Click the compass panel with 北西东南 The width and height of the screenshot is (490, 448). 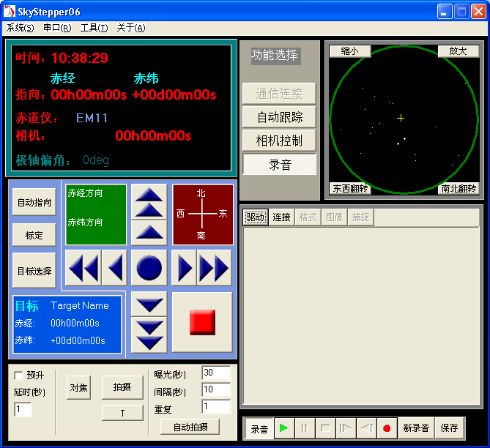tap(203, 214)
